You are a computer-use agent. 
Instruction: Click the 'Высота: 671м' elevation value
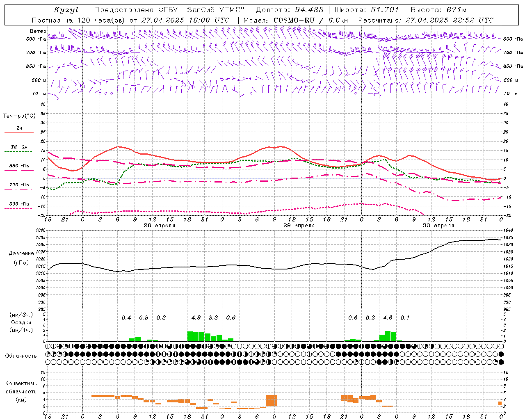tap(438, 10)
